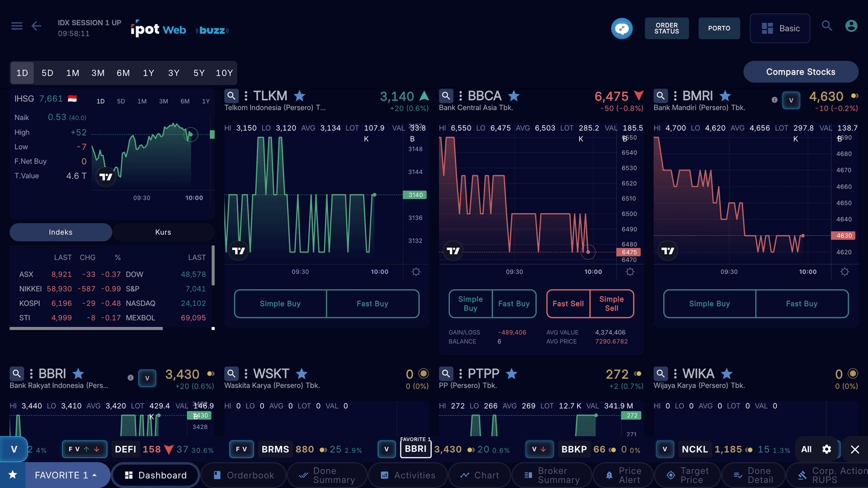
Task: Toggle the BMRI favorite star
Action: point(725,96)
